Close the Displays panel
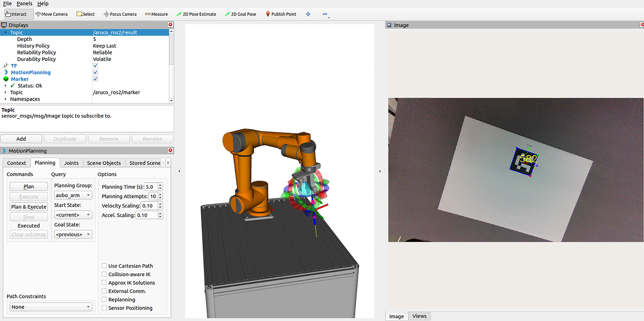644x321 pixels. [170, 25]
